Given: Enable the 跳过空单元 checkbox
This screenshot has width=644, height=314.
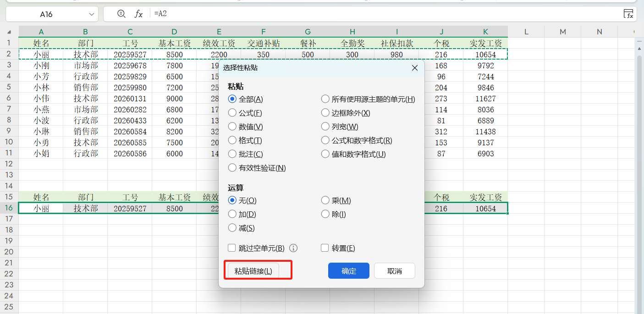Looking at the screenshot, I should click(x=232, y=248).
